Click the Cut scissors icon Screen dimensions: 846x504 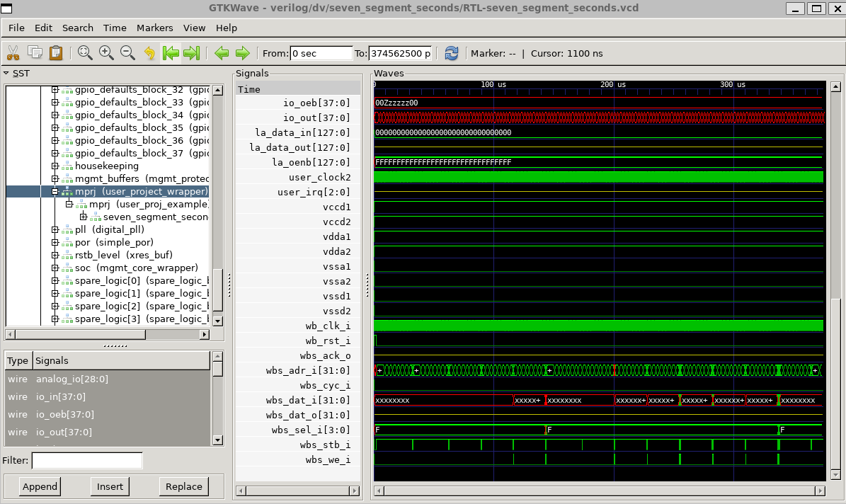point(13,53)
